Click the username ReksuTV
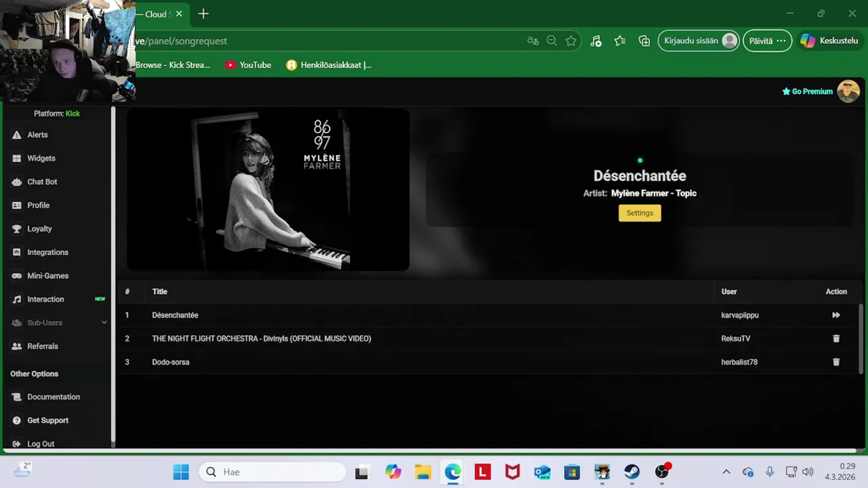The image size is (868, 488). [736, 338]
